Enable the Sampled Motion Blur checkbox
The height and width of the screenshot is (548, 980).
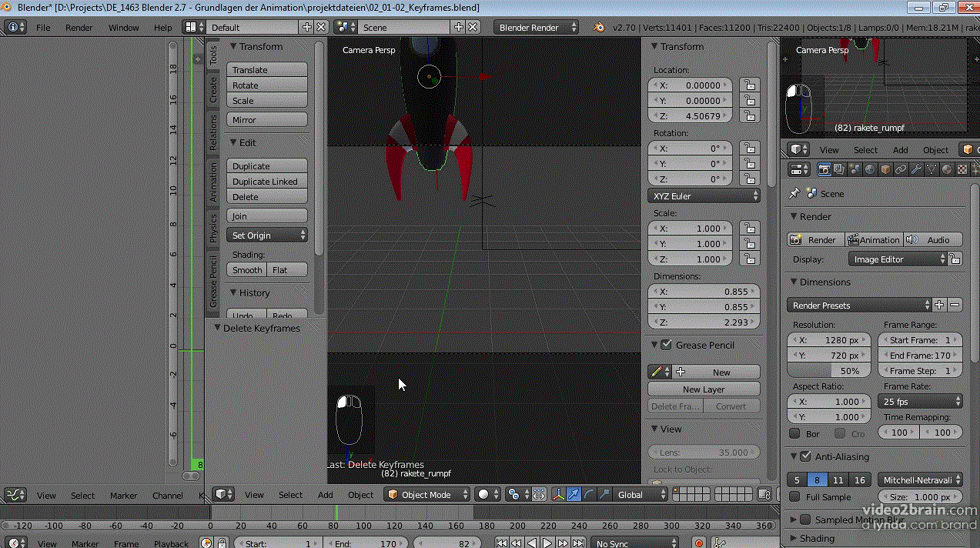click(806, 520)
